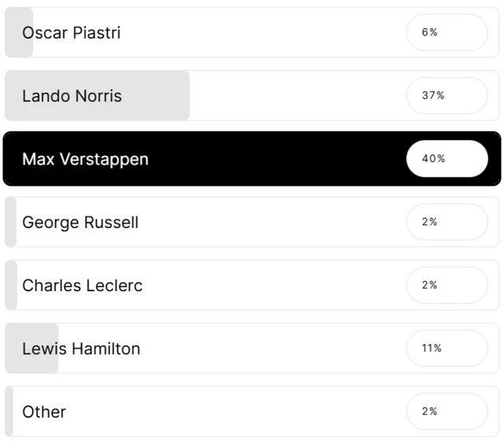The image size is (504, 443).
Task: Click the 11% result badge
Action: [447, 348]
